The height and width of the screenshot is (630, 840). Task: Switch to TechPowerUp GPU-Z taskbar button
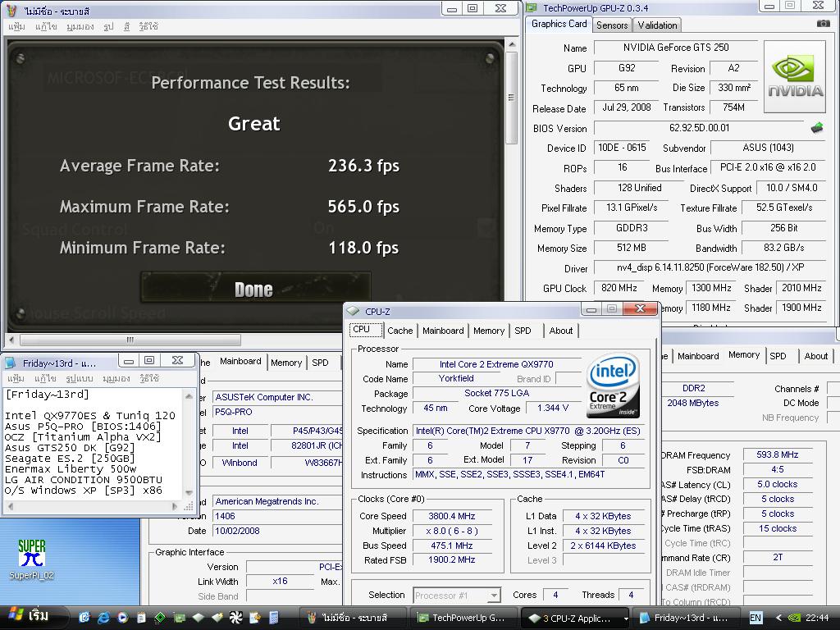(464, 618)
